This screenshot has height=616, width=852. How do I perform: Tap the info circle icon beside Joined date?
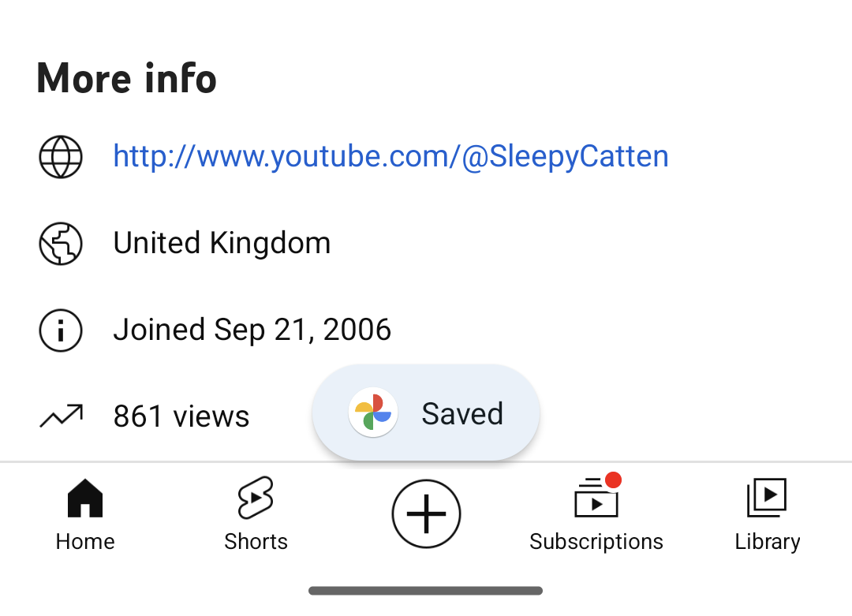point(61,330)
